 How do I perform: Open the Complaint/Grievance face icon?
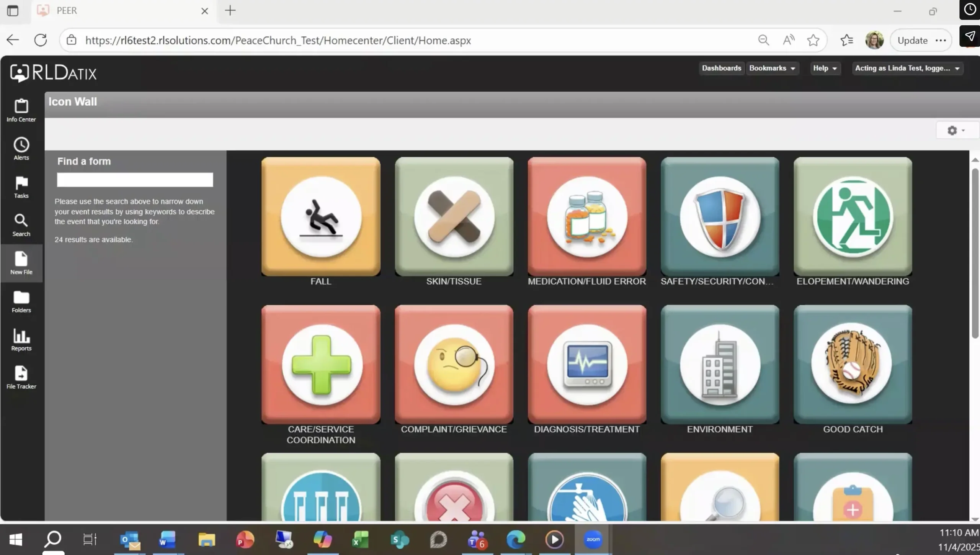click(x=454, y=364)
